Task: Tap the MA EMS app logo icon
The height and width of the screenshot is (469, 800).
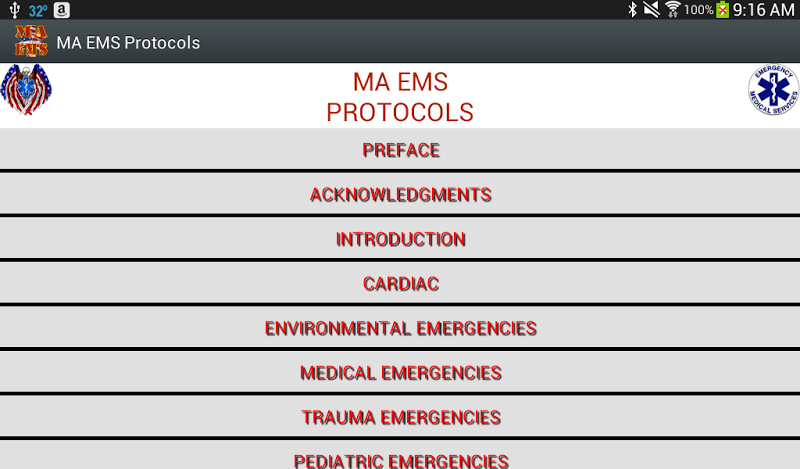Action: pos(30,42)
